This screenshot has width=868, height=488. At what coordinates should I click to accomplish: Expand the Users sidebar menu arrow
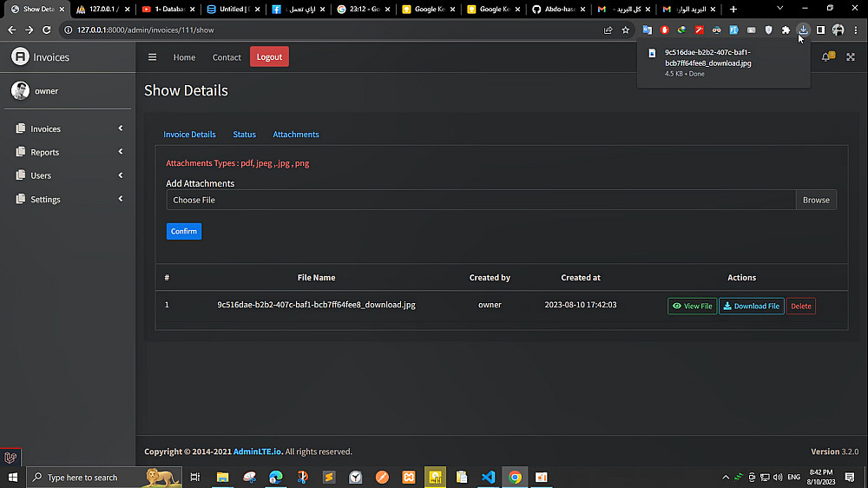click(x=120, y=175)
